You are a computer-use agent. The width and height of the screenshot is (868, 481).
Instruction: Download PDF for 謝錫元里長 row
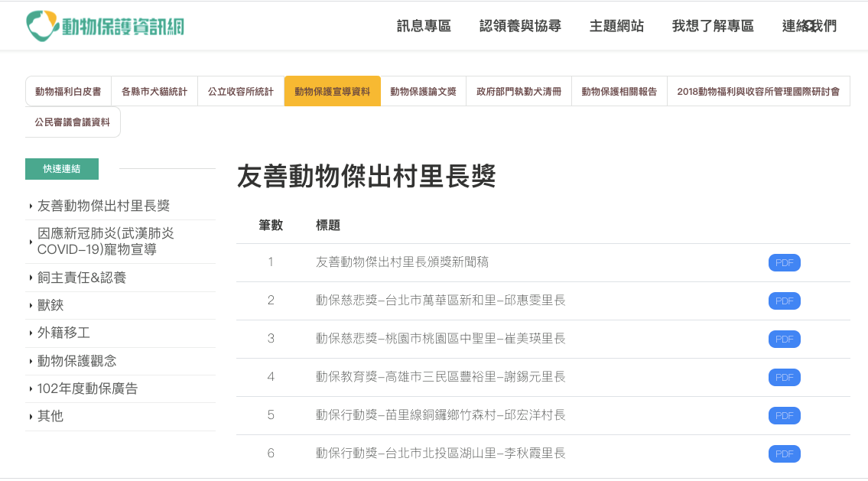click(x=785, y=378)
